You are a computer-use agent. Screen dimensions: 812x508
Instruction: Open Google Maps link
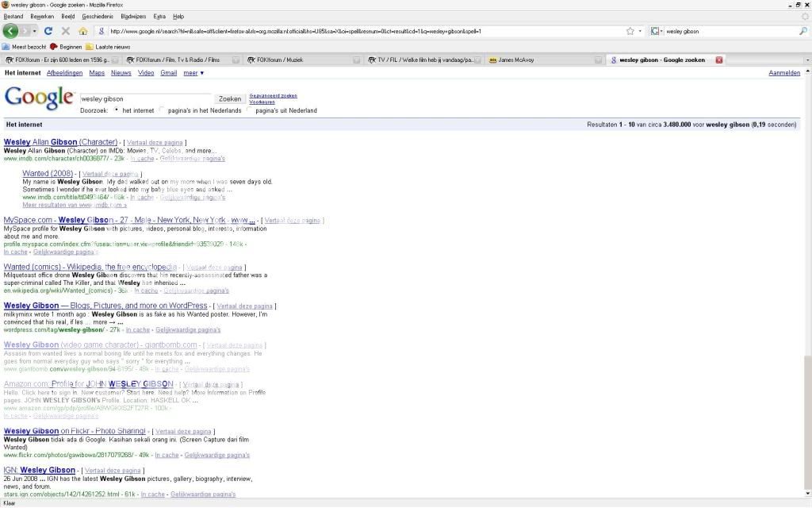[x=97, y=73]
